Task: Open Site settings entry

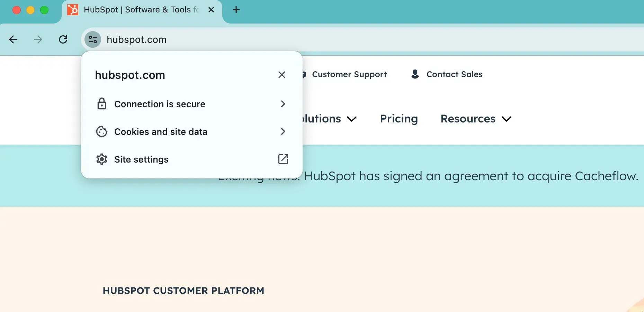Action: click(x=192, y=159)
